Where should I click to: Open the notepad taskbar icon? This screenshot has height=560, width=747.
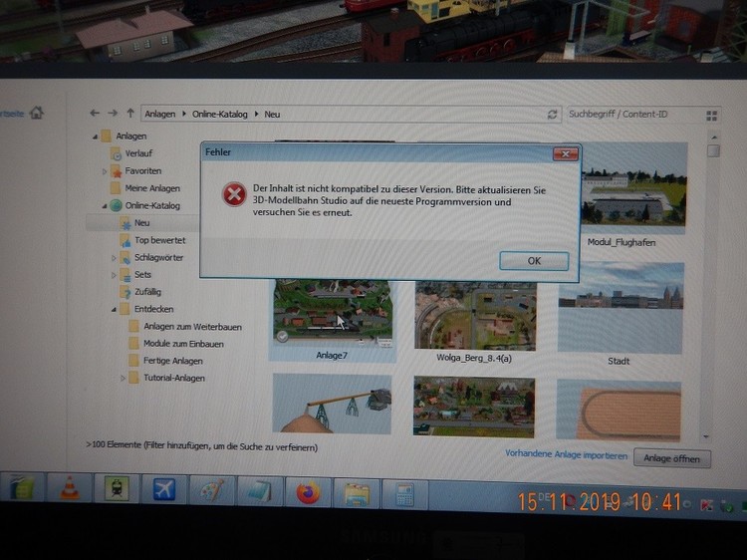pyautogui.click(x=260, y=491)
